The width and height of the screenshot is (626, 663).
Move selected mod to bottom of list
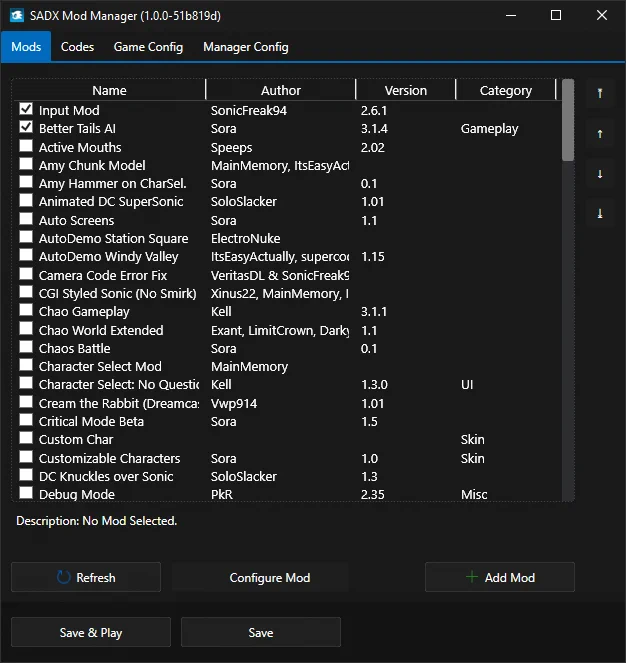click(600, 214)
